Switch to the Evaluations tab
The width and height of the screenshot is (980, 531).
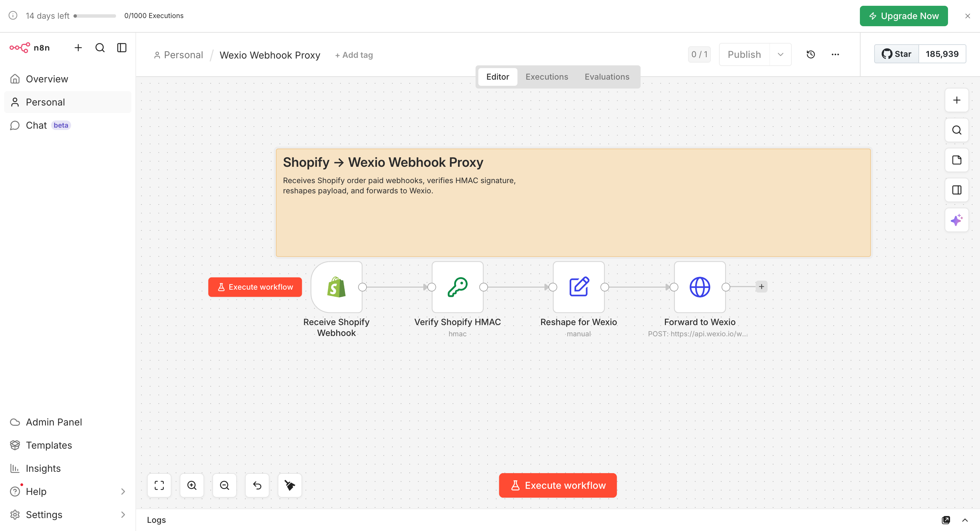[607, 77]
